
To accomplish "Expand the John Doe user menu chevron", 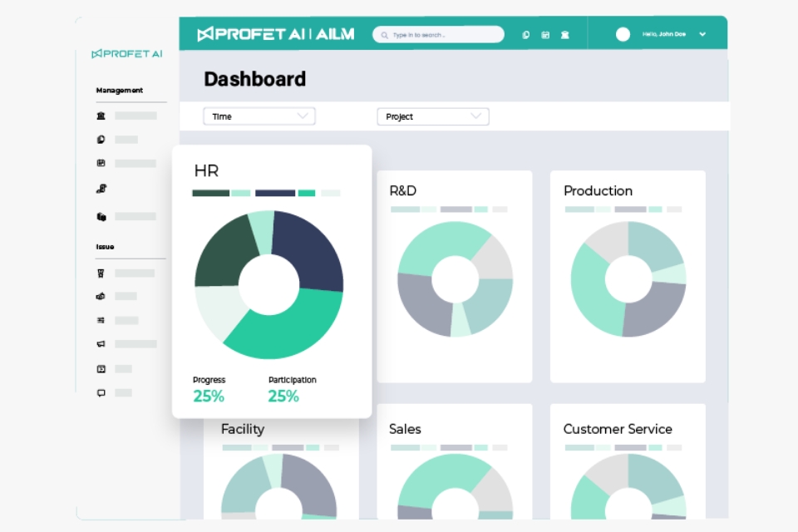I will (702, 34).
